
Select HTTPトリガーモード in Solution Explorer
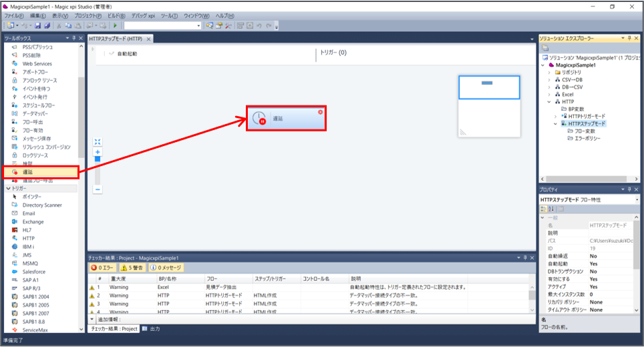point(587,116)
